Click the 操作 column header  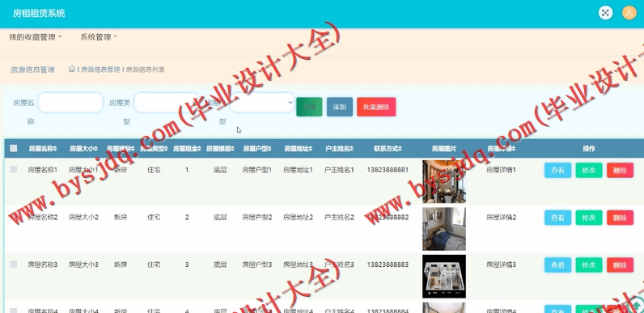[588, 149]
